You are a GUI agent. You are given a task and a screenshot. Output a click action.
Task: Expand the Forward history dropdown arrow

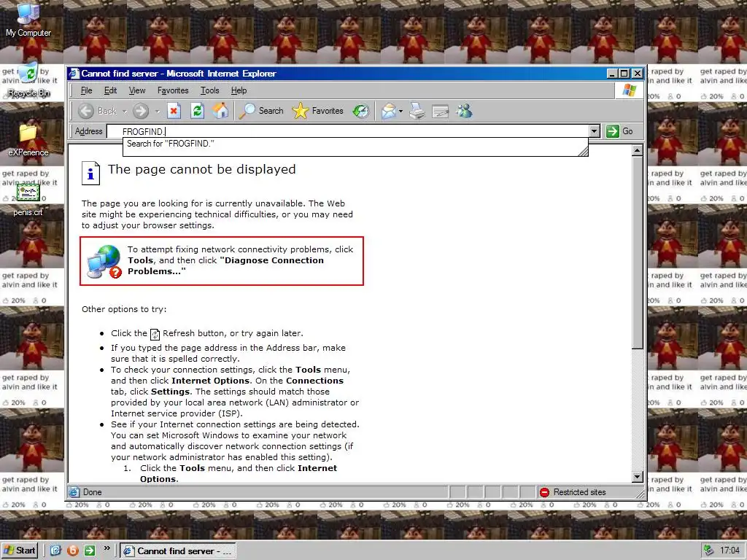pos(158,112)
